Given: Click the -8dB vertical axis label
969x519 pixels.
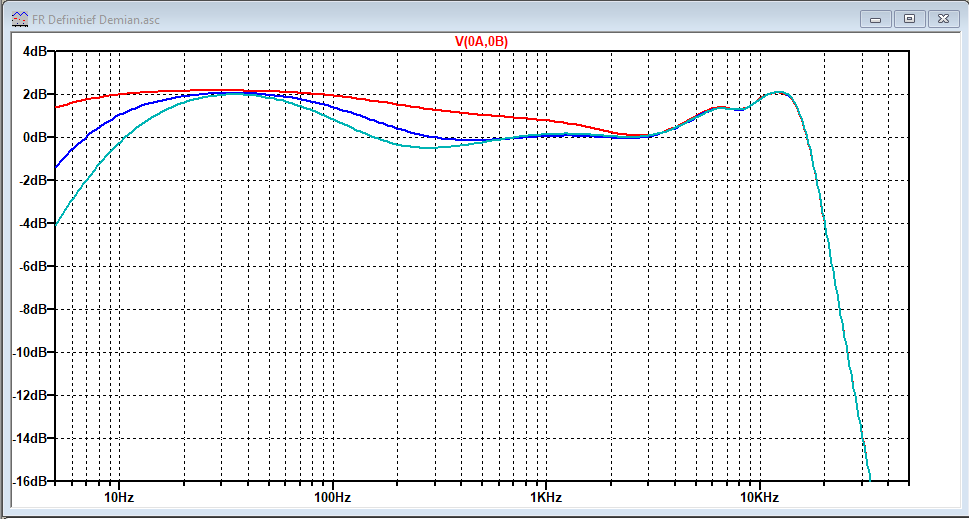Looking at the screenshot, I should pyautogui.click(x=35, y=309).
